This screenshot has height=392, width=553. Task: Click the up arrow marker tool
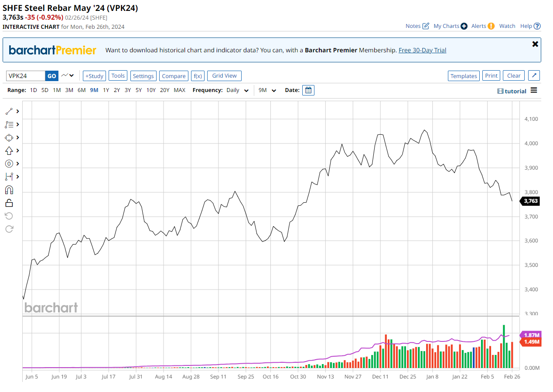(9, 150)
